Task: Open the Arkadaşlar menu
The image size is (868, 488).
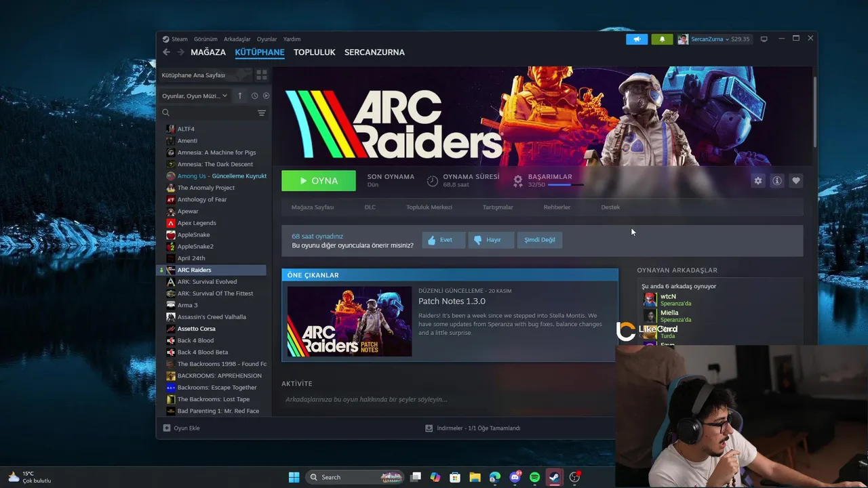Action: coord(237,39)
